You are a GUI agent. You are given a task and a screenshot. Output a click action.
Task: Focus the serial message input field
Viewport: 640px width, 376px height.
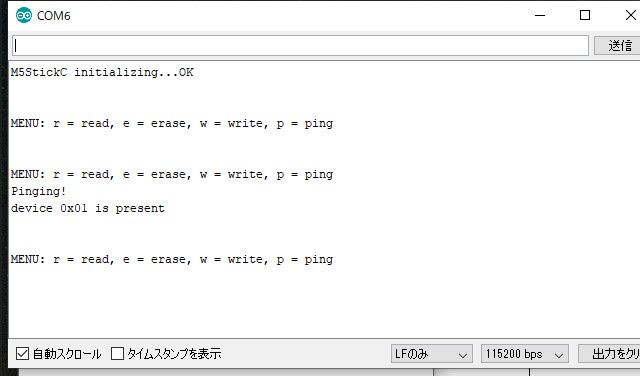coord(300,46)
